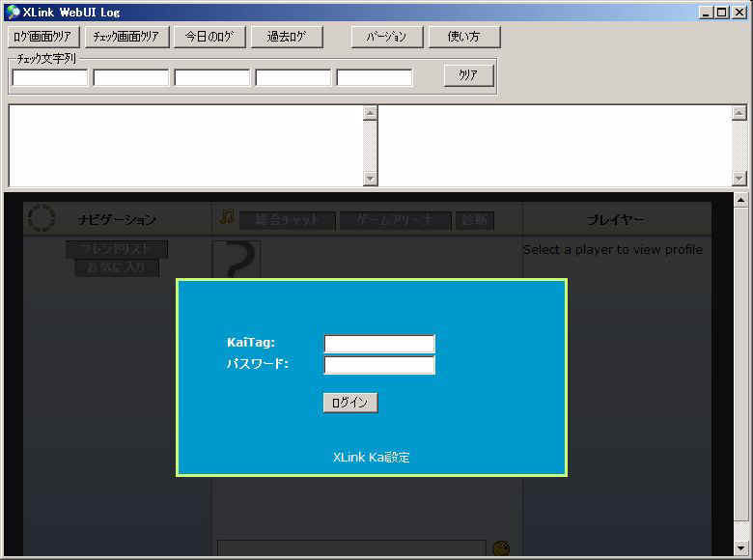Focus the fourth チェック文字列 field
Viewport: 753px width, 560px height.
coord(293,78)
